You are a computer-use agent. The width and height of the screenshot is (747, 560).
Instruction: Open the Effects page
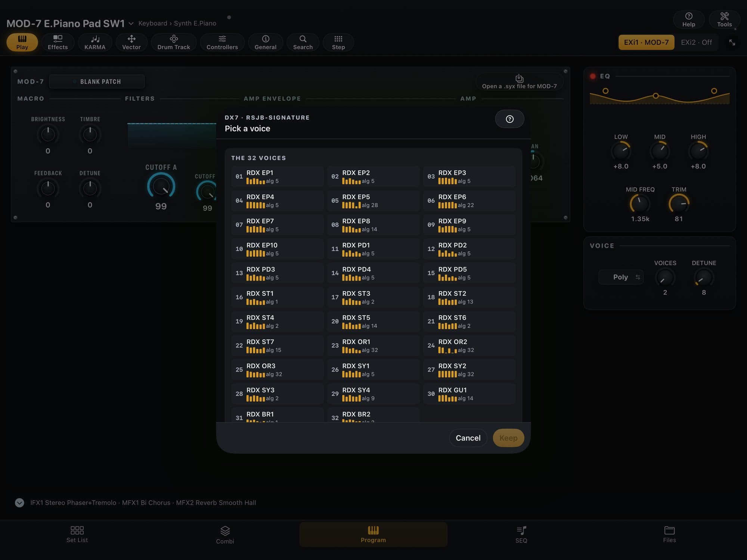(58, 42)
